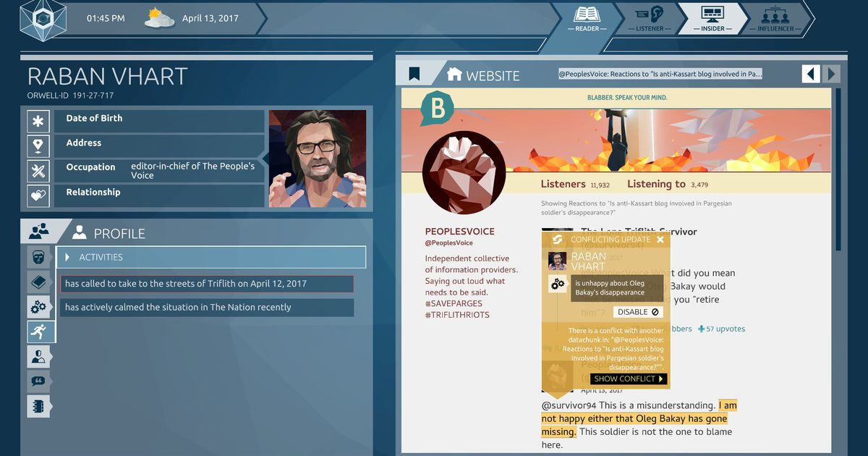Click the Relationship hearts icon
This screenshot has height=456, width=868.
coord(38,195)
